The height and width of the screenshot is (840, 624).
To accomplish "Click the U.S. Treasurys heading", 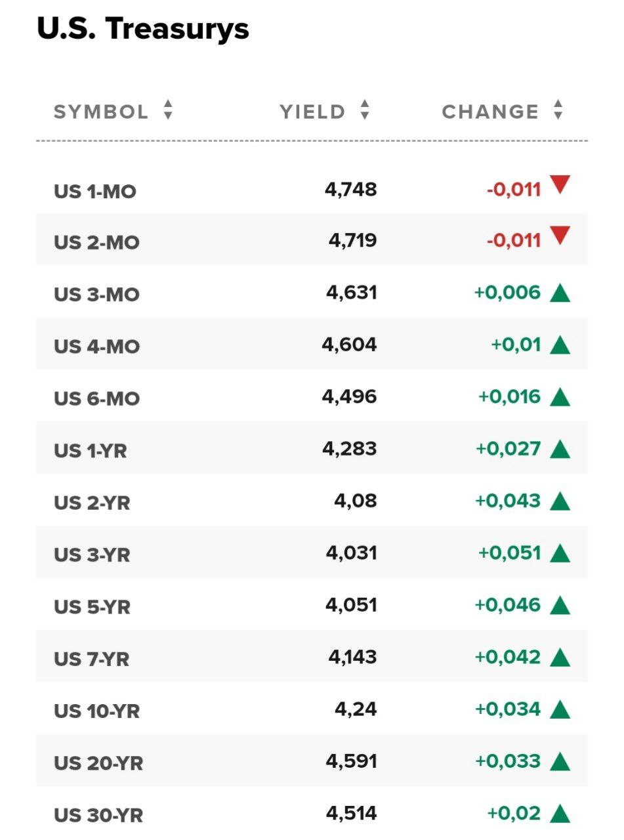I will pyautogui.click(x=143, y=30).
